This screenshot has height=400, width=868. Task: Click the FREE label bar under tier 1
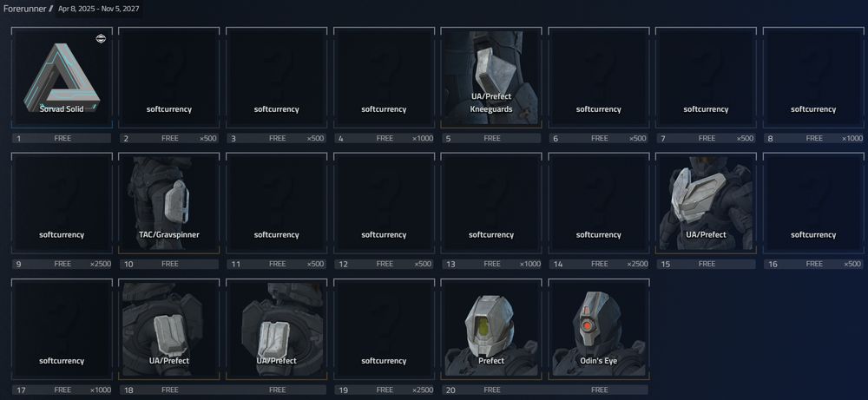click(x=62, y=138)
